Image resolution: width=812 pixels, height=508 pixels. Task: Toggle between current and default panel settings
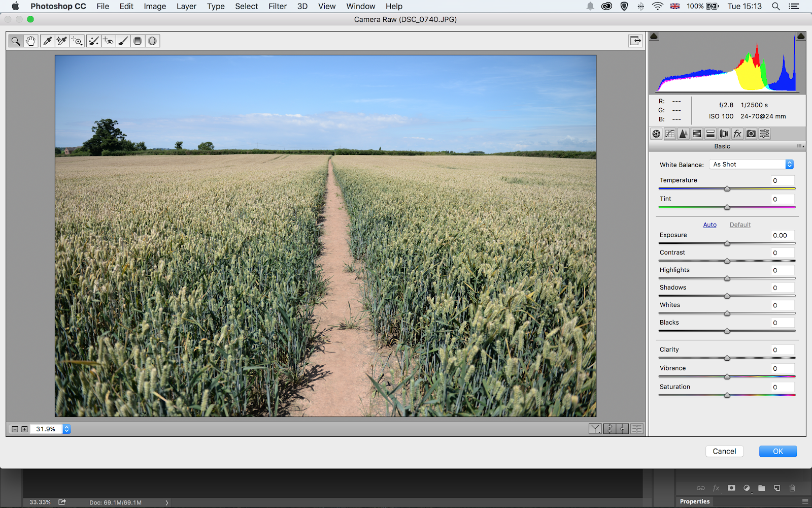point(636,429)
